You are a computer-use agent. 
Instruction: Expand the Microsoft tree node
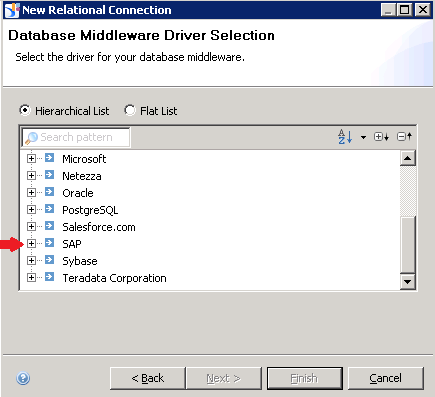coord(31,158)
